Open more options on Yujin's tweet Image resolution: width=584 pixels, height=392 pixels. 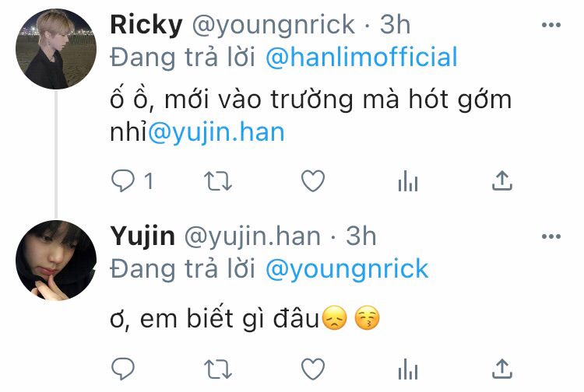tap(551, 236)
